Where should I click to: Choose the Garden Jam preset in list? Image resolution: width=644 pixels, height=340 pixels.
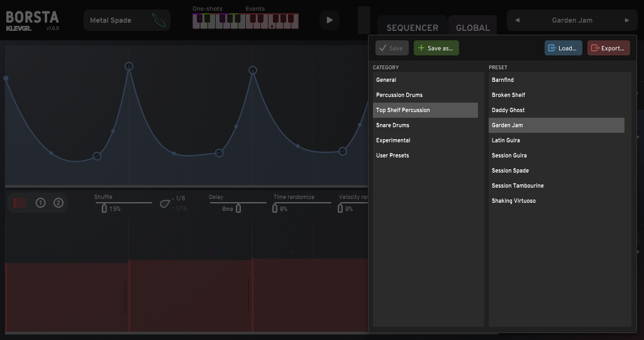click(x=557, y=125)
